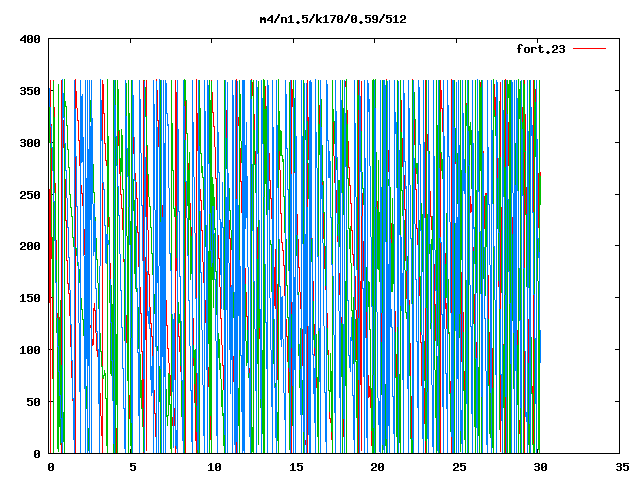The image size is (640, 480).
Task: Click y-axis label 350
Action: tap(30, 91)
